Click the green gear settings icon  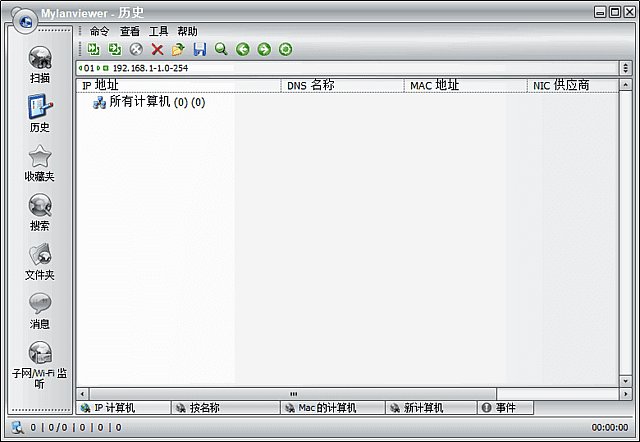click(x=285, y=49)
